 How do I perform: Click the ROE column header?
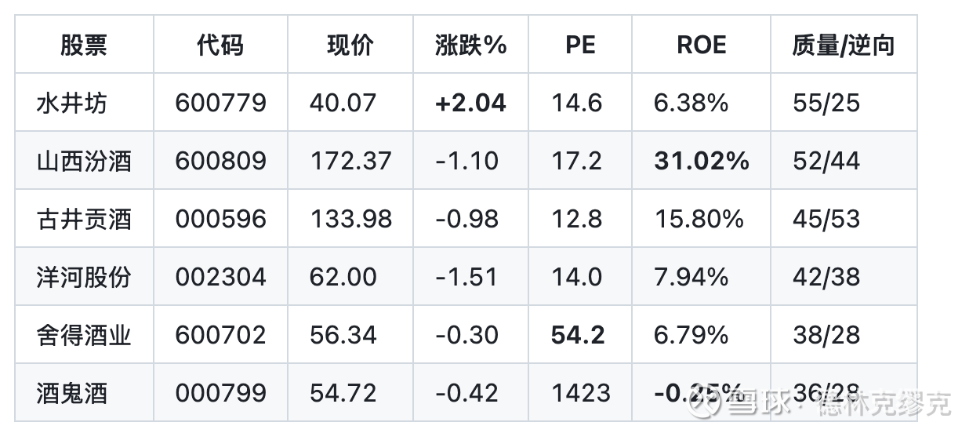point(702,45)
